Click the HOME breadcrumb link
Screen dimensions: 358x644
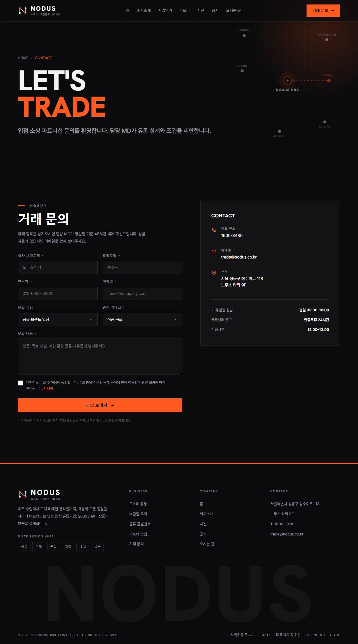point(23,58)
